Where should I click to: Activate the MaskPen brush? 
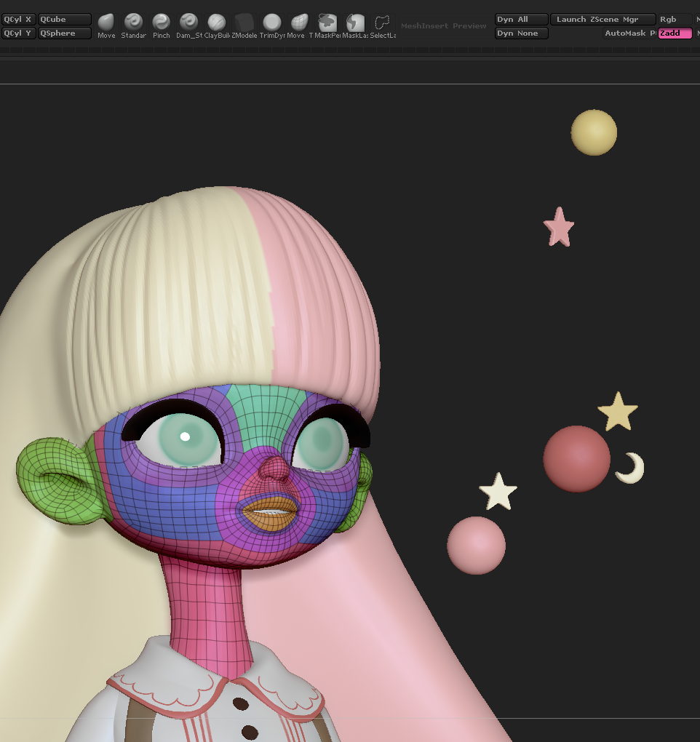click(x=327, y=26)
